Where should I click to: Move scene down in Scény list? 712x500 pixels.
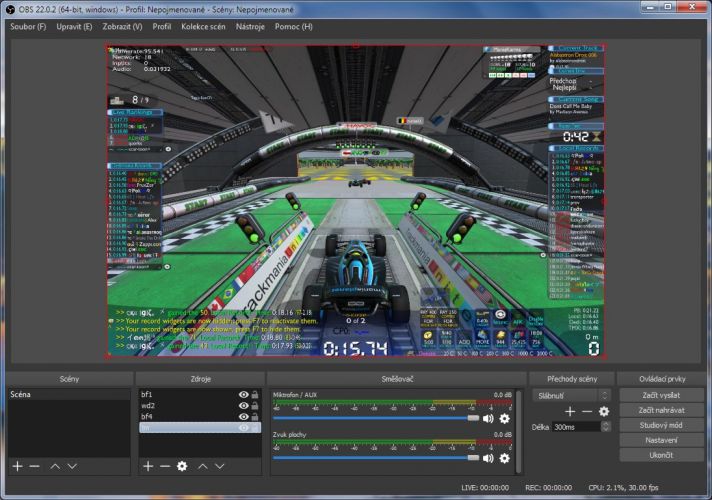[72, 466]
